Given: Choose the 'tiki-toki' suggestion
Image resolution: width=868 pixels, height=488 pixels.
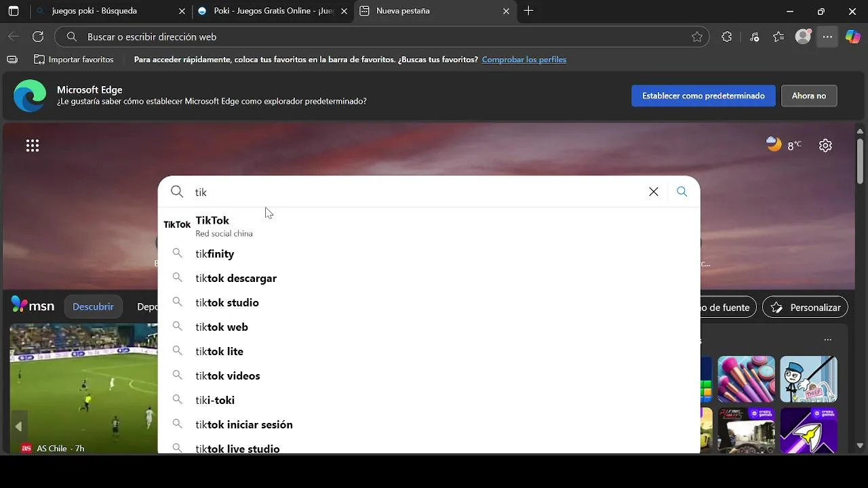Looking at the screenshot, I should coord(429,400).
